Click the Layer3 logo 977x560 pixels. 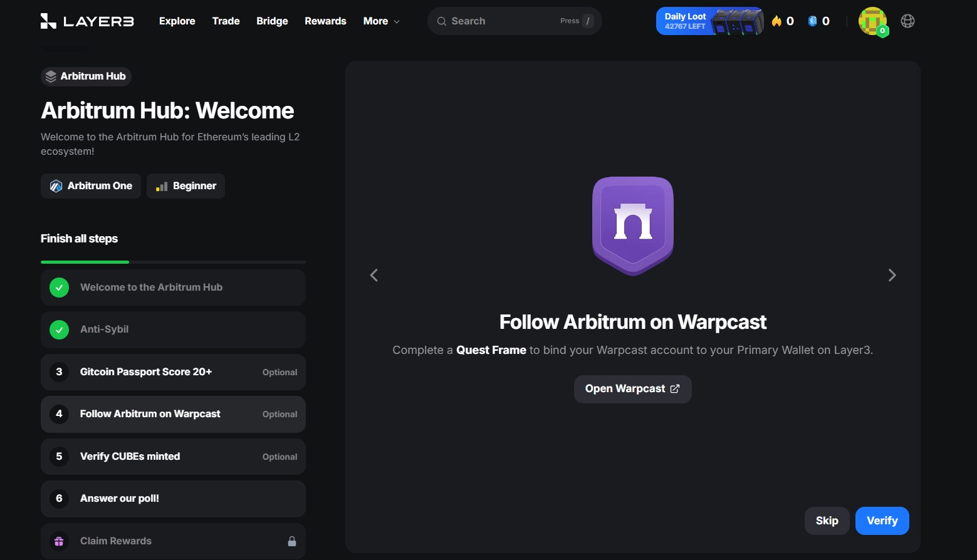(87, 21)
